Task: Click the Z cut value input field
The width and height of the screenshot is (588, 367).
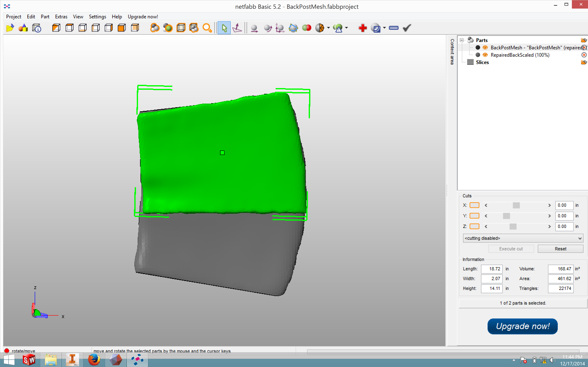Action: (563, 226)
